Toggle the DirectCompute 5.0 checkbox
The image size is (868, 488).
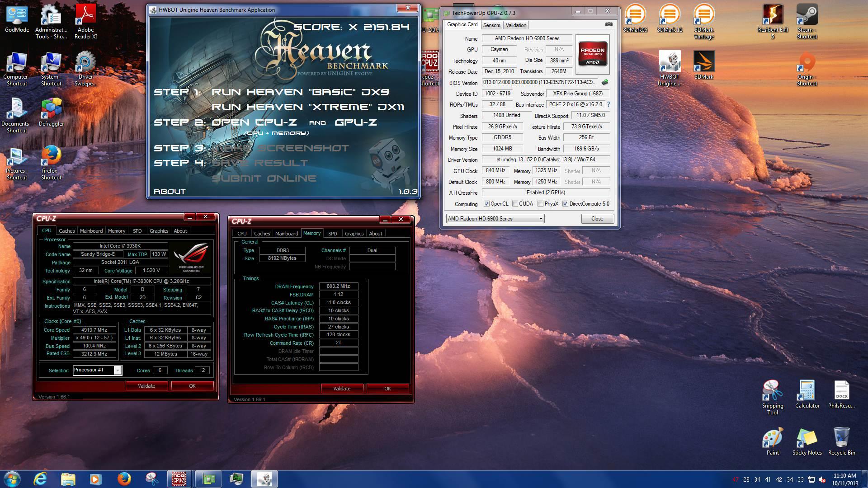(565, 204)
